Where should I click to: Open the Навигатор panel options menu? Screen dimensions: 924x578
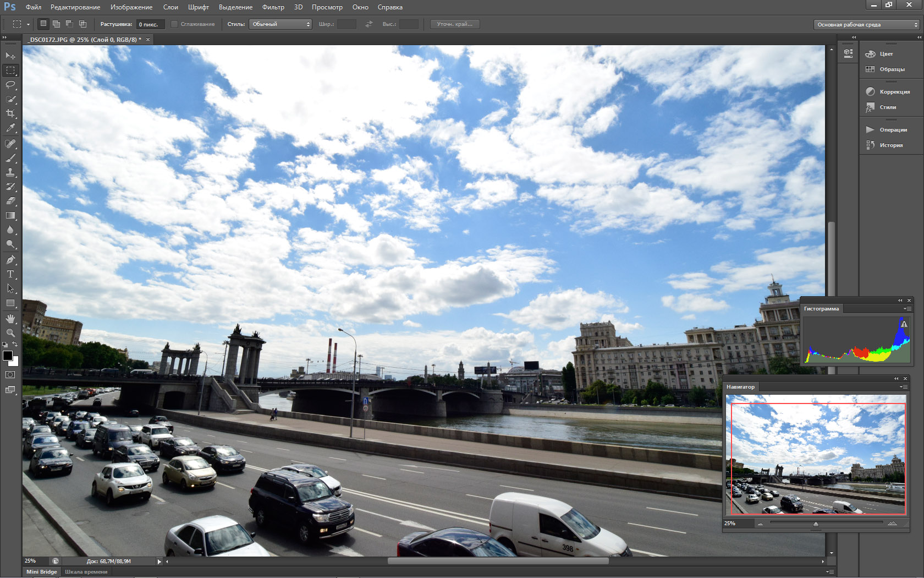point(903,387)
